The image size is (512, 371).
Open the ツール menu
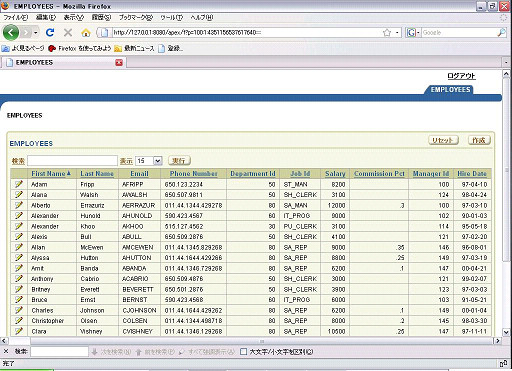(x=172, y=17)
